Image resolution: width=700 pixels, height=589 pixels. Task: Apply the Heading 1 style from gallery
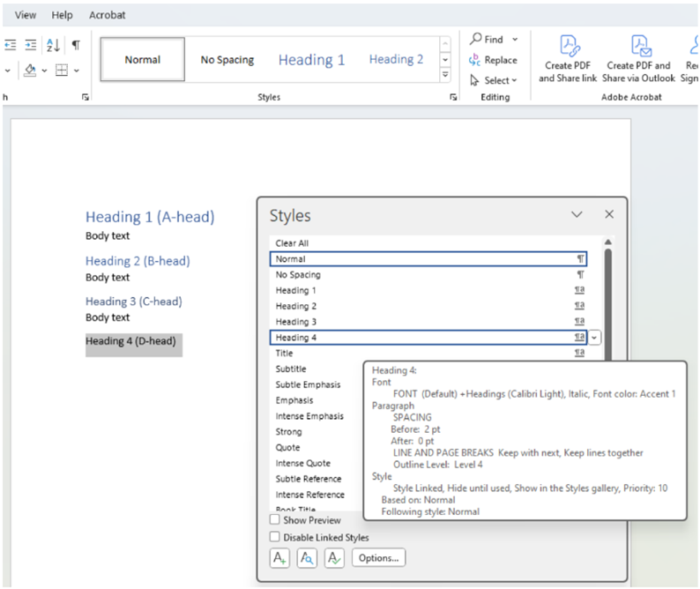[311, 60]
